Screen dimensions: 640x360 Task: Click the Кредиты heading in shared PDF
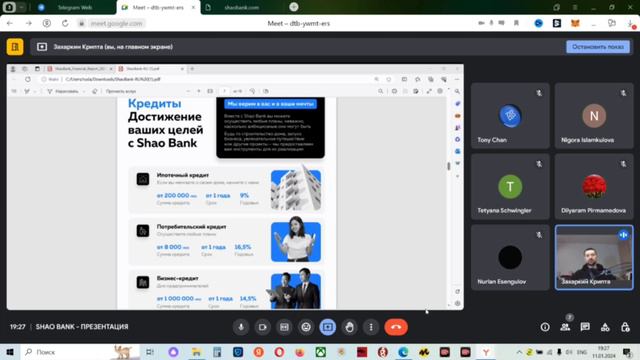pos(155,103)
